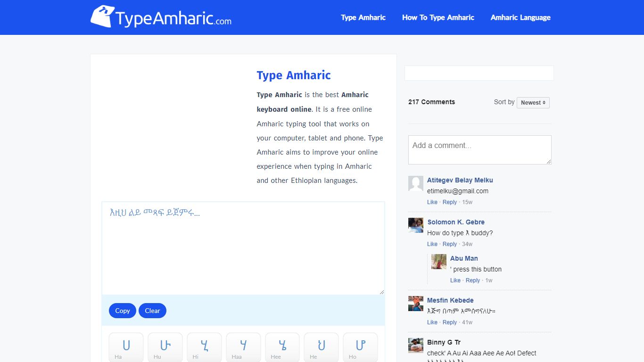Click Atitegev Belay Melku's avatar
This screenshot has width=644, height=362.
[x=416, y=184]
